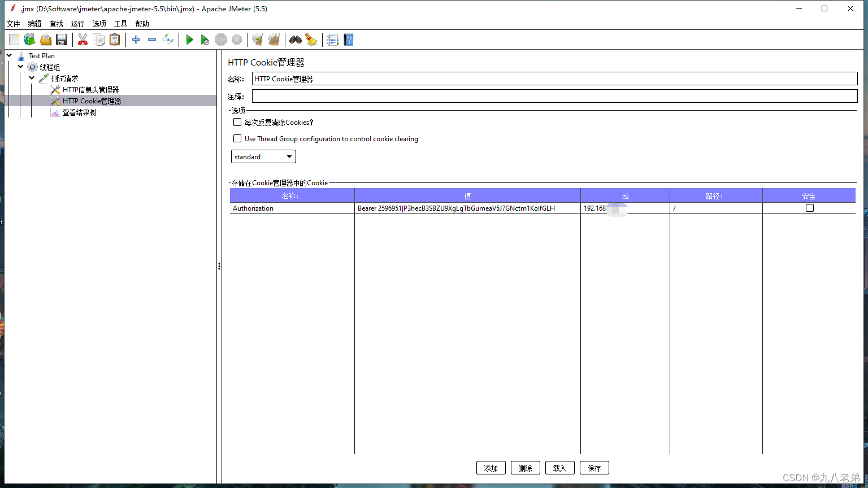This screenshot has width=868, height=488.
Task: Open the Function Helper list icon
Action: [x=332, y=40]
